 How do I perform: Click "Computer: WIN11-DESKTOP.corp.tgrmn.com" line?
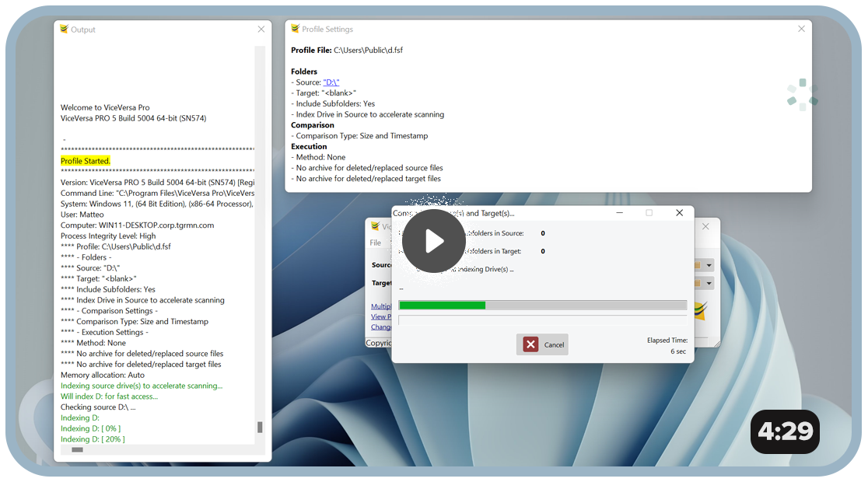click(x=138, y=225)
